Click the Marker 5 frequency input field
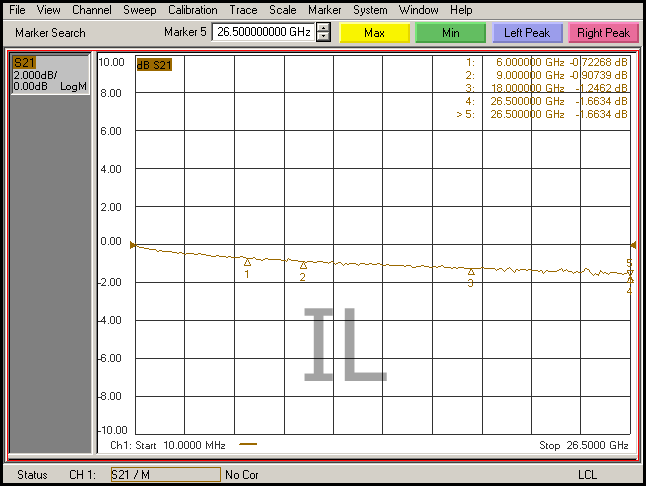 263,32
